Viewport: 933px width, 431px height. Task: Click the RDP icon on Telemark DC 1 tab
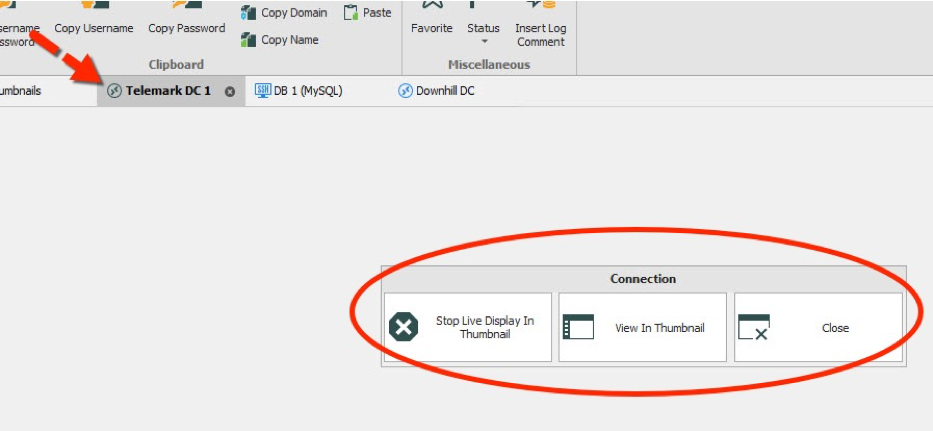click(x=114, y=91)
